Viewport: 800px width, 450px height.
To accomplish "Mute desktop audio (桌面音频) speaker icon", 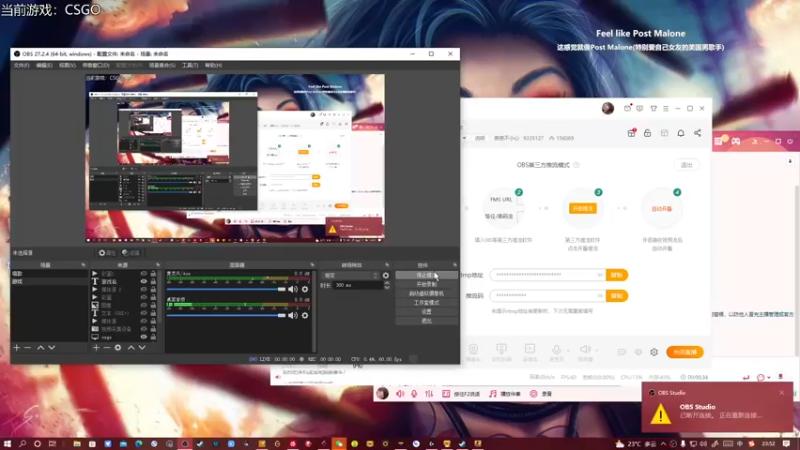I will click(292, 315).
